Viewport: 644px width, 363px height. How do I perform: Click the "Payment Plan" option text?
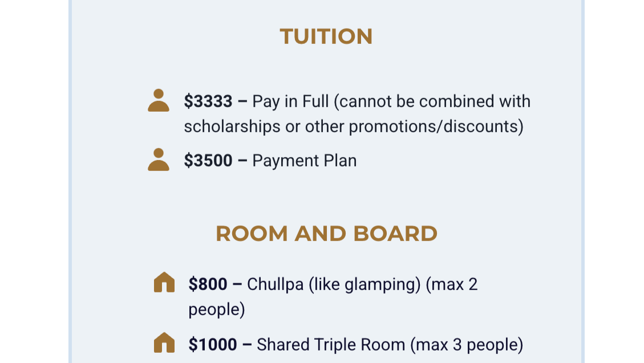[305, 161]
